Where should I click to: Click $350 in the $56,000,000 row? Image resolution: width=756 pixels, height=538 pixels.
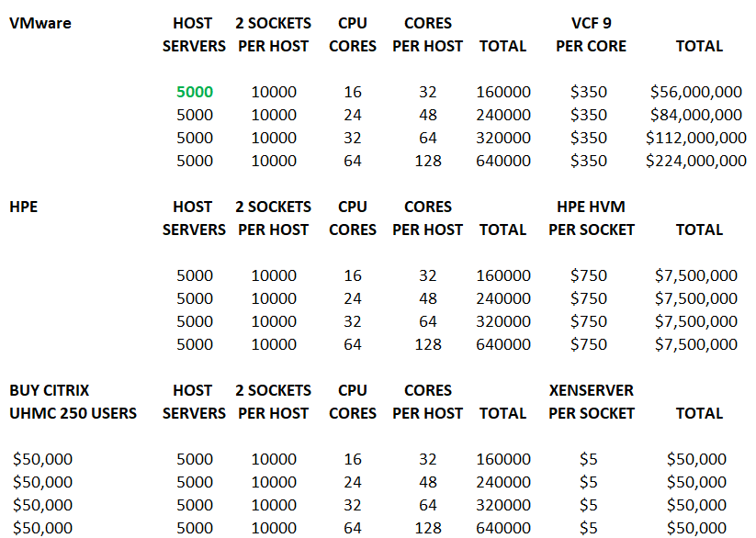(588, 92)
